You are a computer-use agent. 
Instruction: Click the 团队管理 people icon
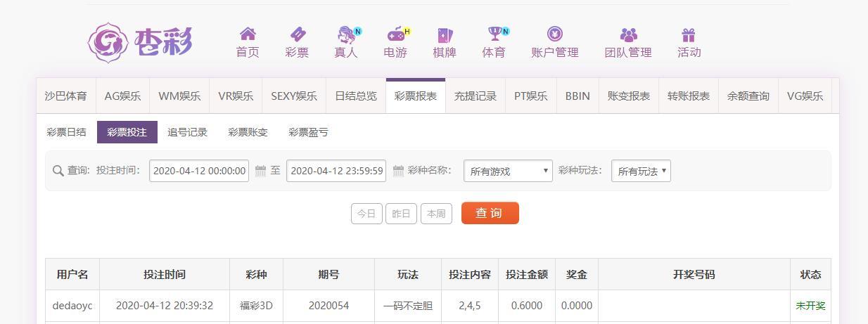[628, 34]
